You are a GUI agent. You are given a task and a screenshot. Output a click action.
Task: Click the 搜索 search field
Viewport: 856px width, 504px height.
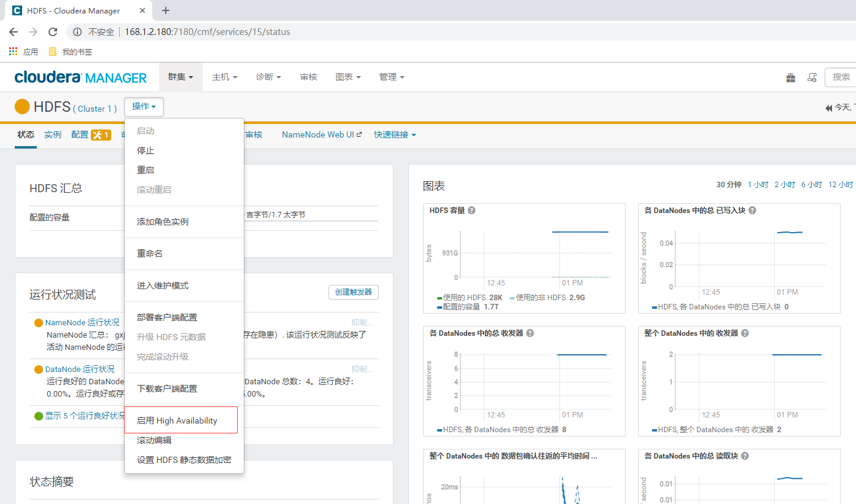pos(841,77)
